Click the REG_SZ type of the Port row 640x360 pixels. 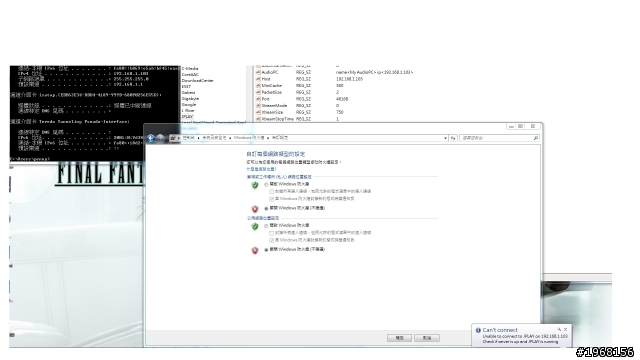[x=303, y=99]
